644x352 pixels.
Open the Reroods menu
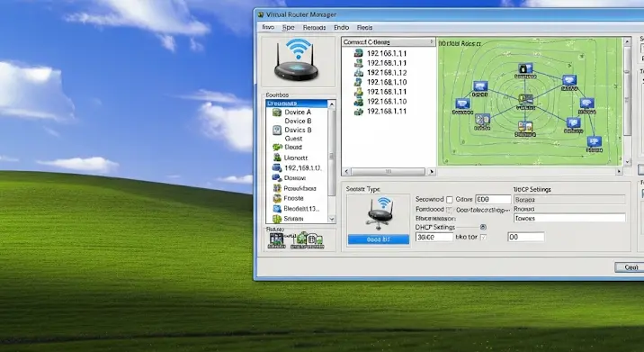tap(314, 28)
